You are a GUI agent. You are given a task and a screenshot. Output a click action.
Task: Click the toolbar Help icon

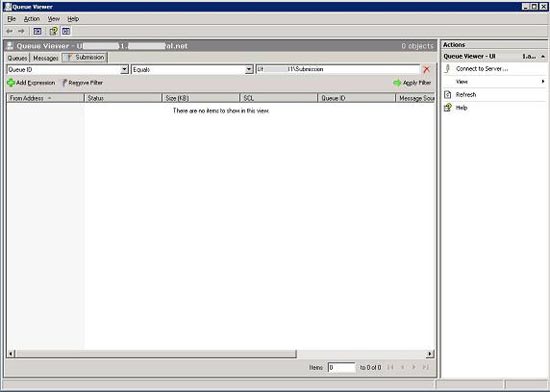pos(53,31)
